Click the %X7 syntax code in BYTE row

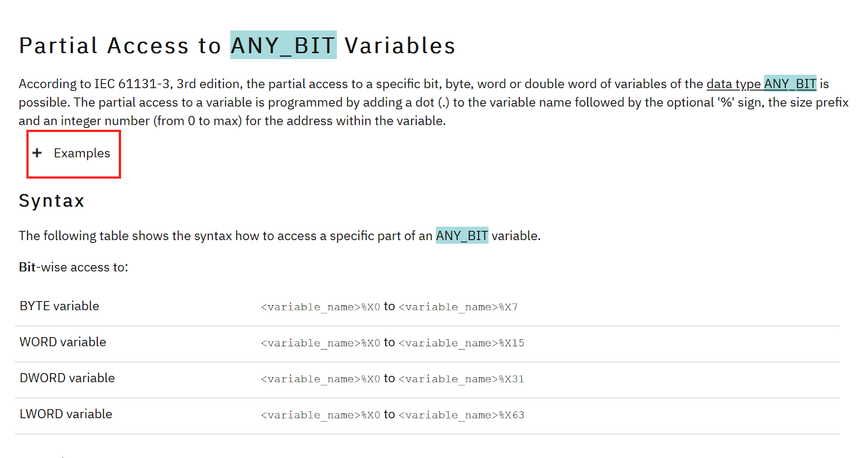tap(458, 307)
